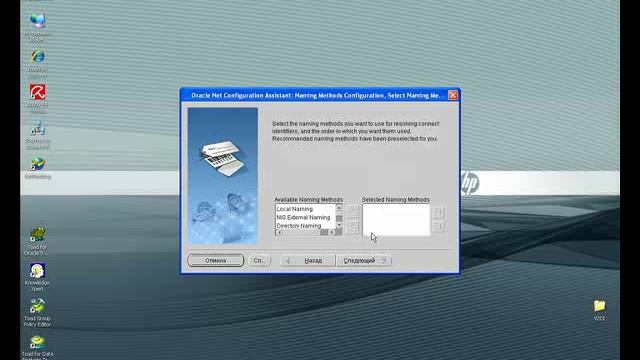Open the networked computers shortcut below Avira

(x=38, y=134)
